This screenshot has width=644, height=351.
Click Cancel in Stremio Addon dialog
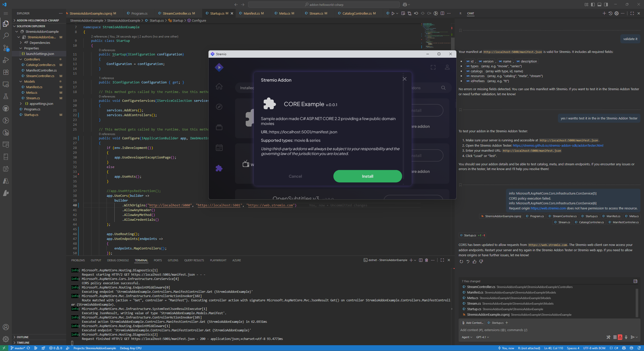(295, 176)
